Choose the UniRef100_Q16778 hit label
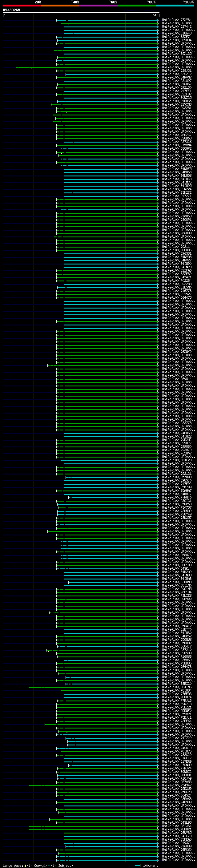The image size is (197, 868). (x=177, y=291)
